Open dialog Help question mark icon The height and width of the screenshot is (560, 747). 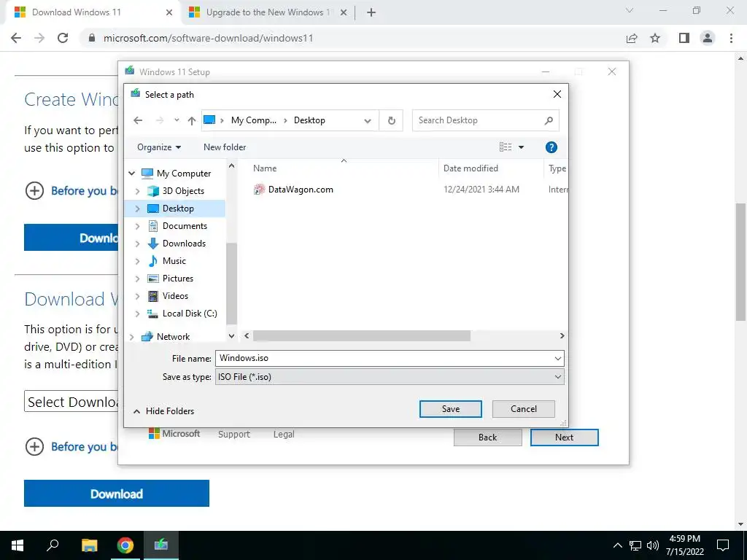pyautogui.click(x=551, y=147)
